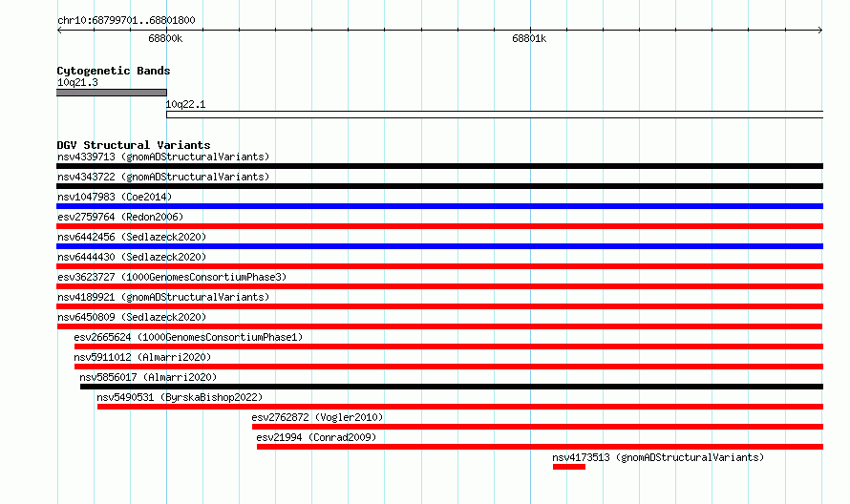Click the nsv4339713 gnomAD variant bar
This screenshot has width=850, height=504.
(x=439, y=166)
